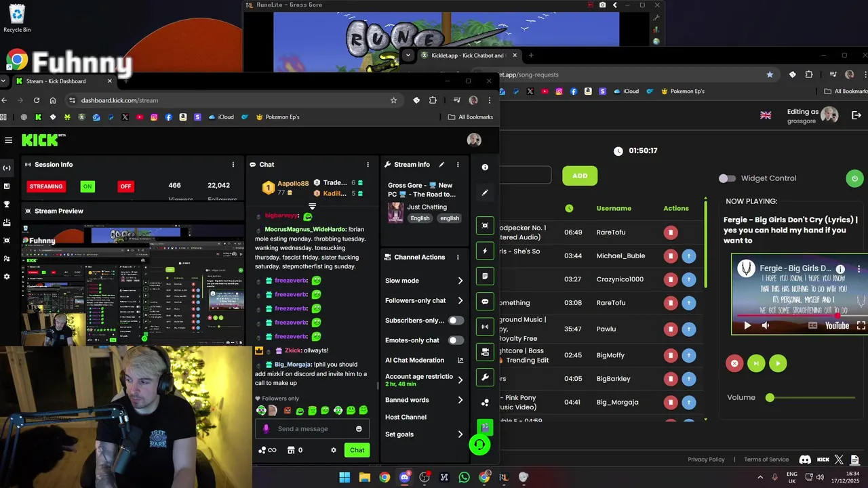Viewport: 868px width, 488px height.
Task: Open chat settings gear below message box
Action: (x=333, y=450)
